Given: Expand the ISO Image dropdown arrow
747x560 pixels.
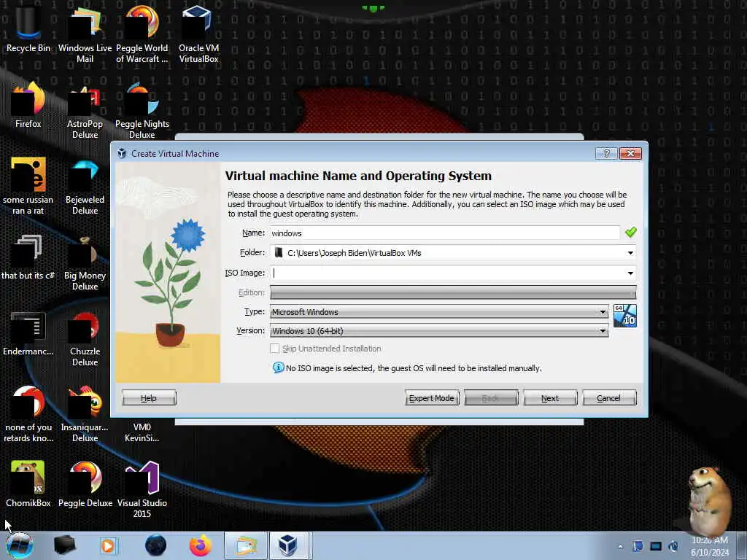Looking at the screenshot, I should [x=630, y=273].
